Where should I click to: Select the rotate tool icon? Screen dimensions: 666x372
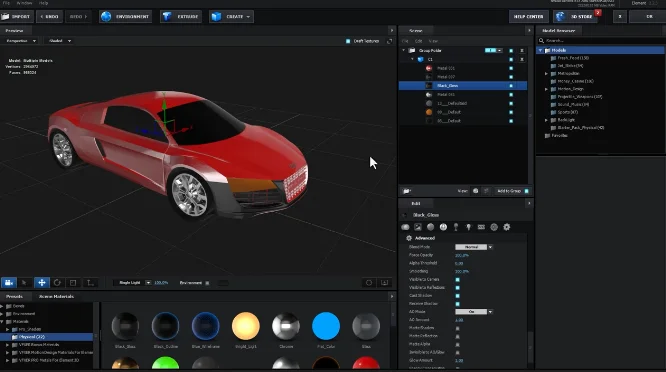57,283
